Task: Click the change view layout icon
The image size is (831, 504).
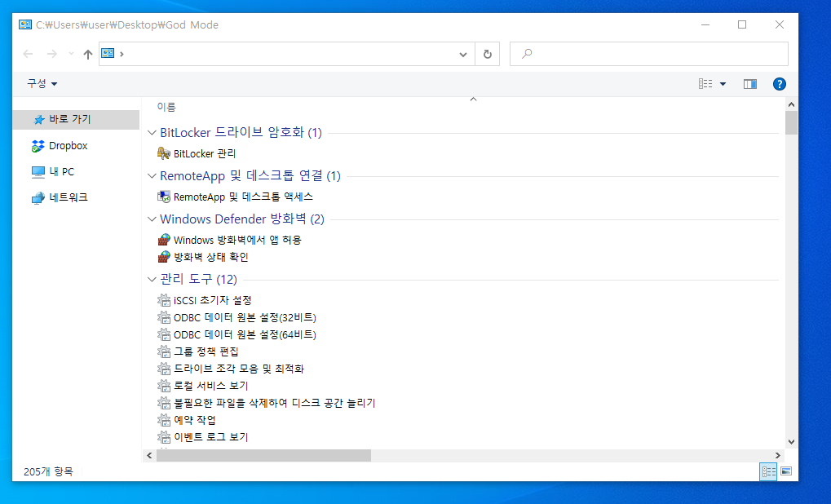Action: pyautogui.click(x=705, y=84)
